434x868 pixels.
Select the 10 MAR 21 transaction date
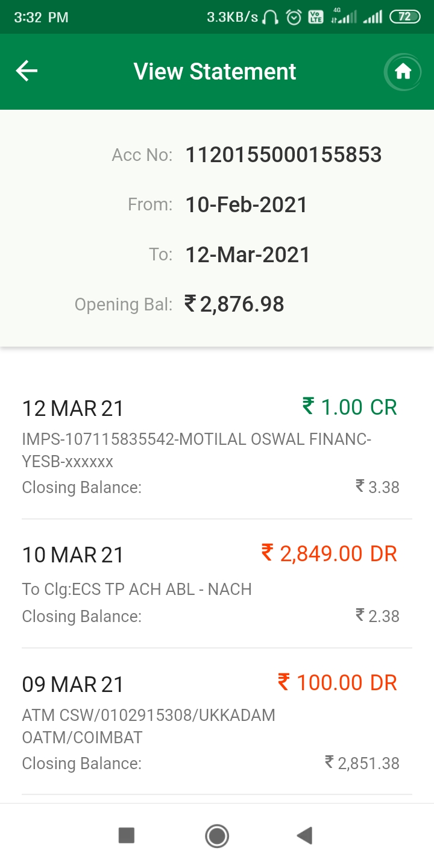pos(73,555)
